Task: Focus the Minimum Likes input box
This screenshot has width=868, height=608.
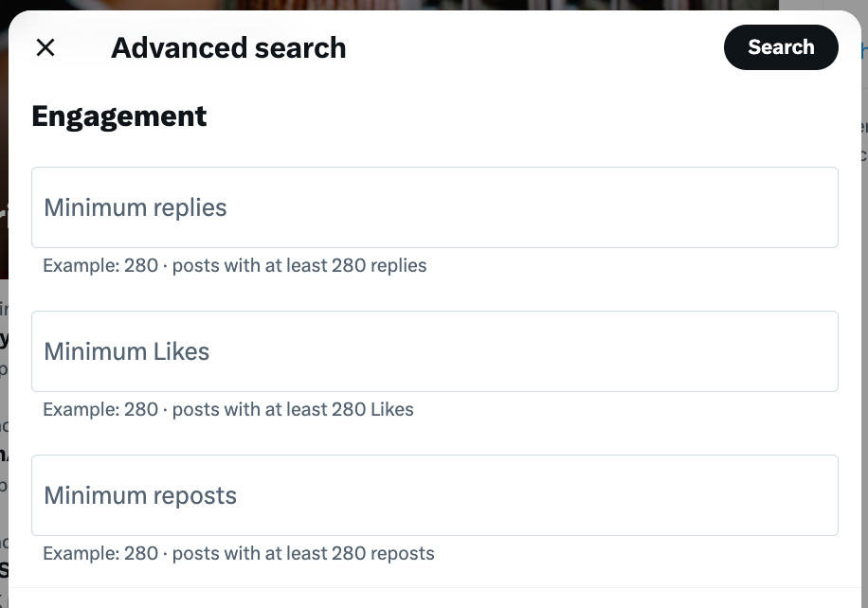Action: 435,350
